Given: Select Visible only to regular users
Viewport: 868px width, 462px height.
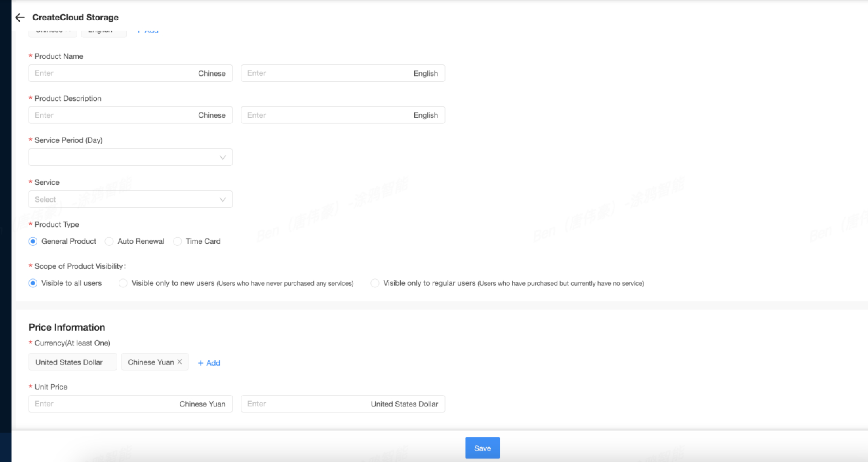Looking at the screenshot, I should pos(375,283).
